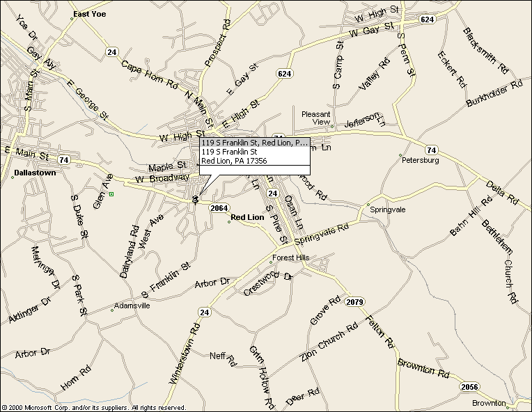This screenshot has height=412, width=532.
Task: Click the route 2064 shield
Action: tap(219, 208)
